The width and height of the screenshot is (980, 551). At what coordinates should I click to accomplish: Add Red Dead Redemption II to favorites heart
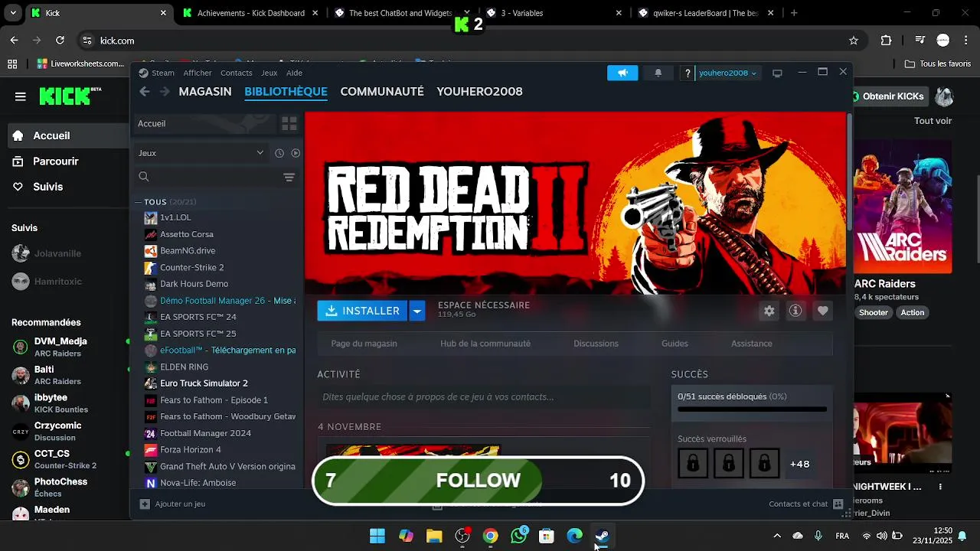tap(822, 311)
